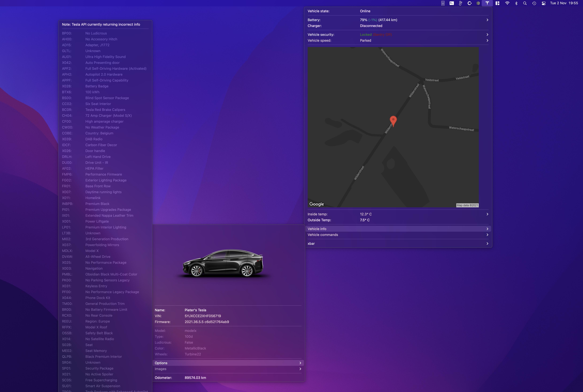The image size is (583, 392).
Task: Click the 'Region: Europe' option row
Action: click(105, 321)
